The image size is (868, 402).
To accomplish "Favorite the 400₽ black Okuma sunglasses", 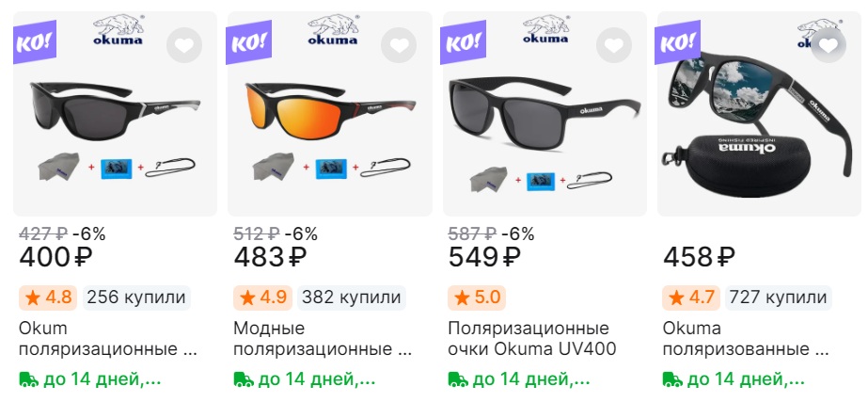I will click(x=183, y=45).
